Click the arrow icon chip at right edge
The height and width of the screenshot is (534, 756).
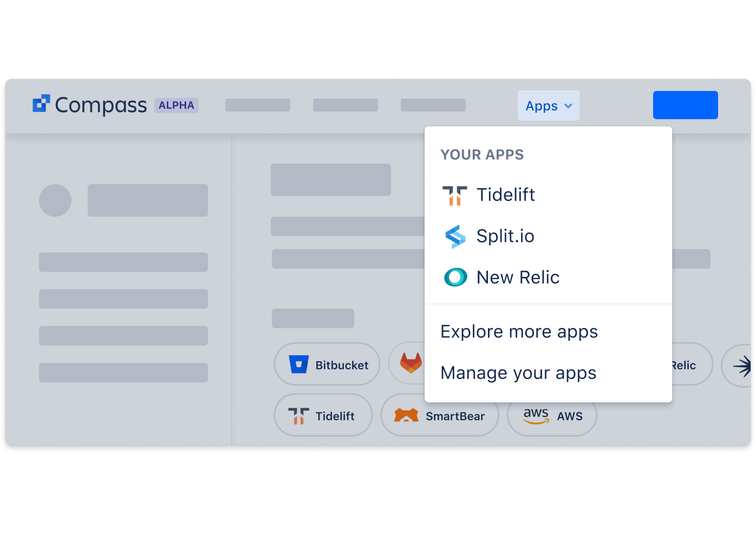737,366
